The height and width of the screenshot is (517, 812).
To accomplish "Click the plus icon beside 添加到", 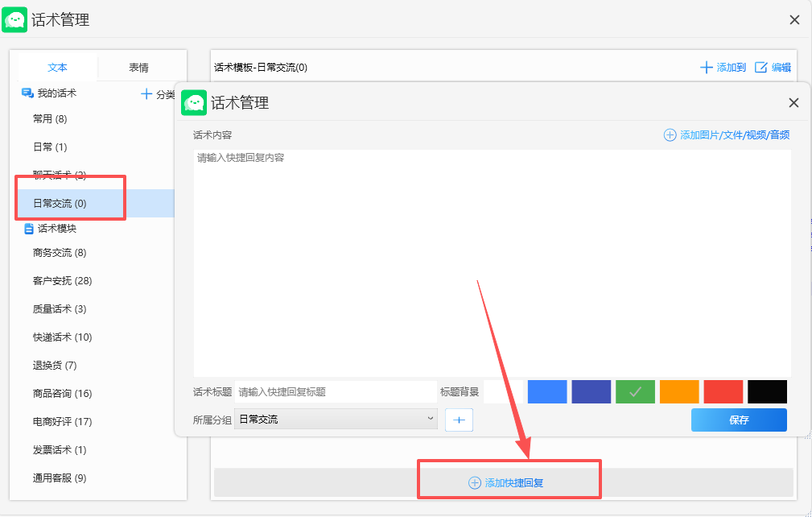I will click(707, 67).
